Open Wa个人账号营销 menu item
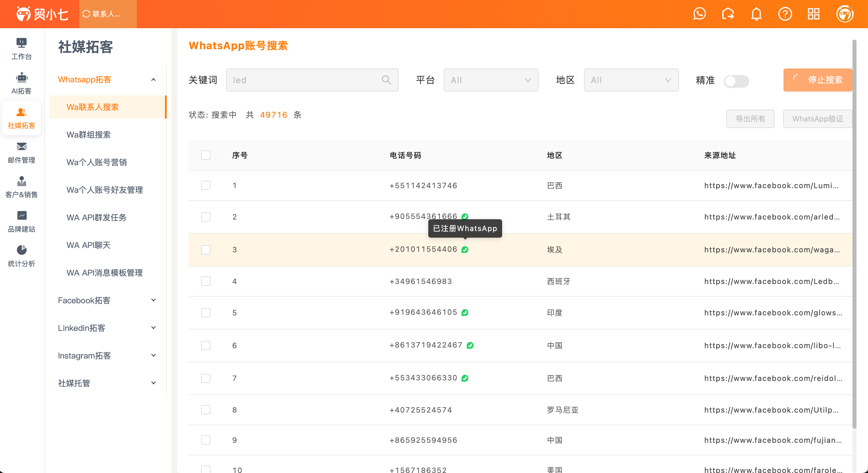 click(x=107, y=162)
